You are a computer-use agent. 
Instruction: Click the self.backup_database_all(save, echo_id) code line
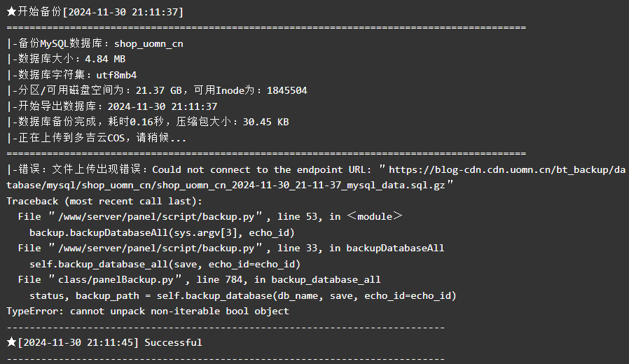pyautogui.click(x=165, y=265)
